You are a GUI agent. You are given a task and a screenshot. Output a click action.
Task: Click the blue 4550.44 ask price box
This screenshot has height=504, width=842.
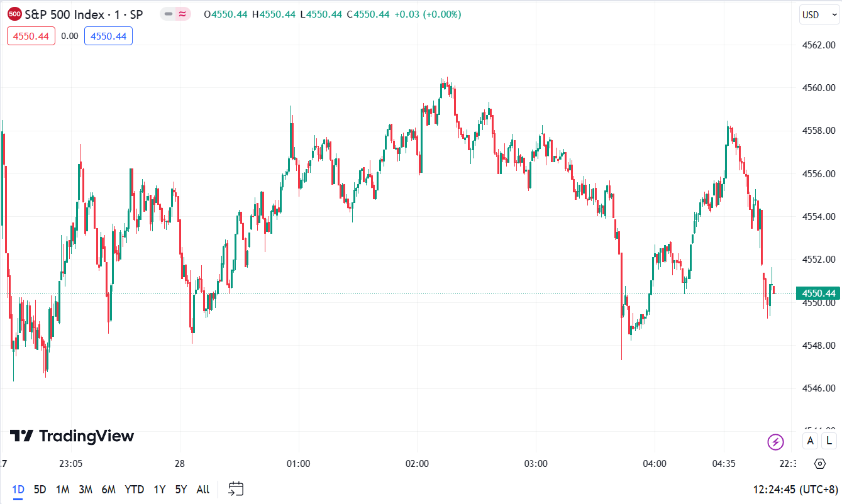coord(108,36)
